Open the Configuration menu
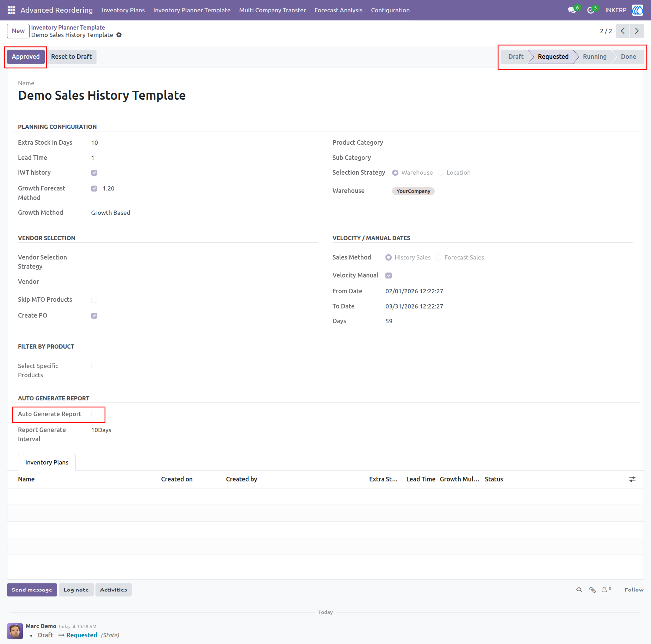 tap(390, 10)
